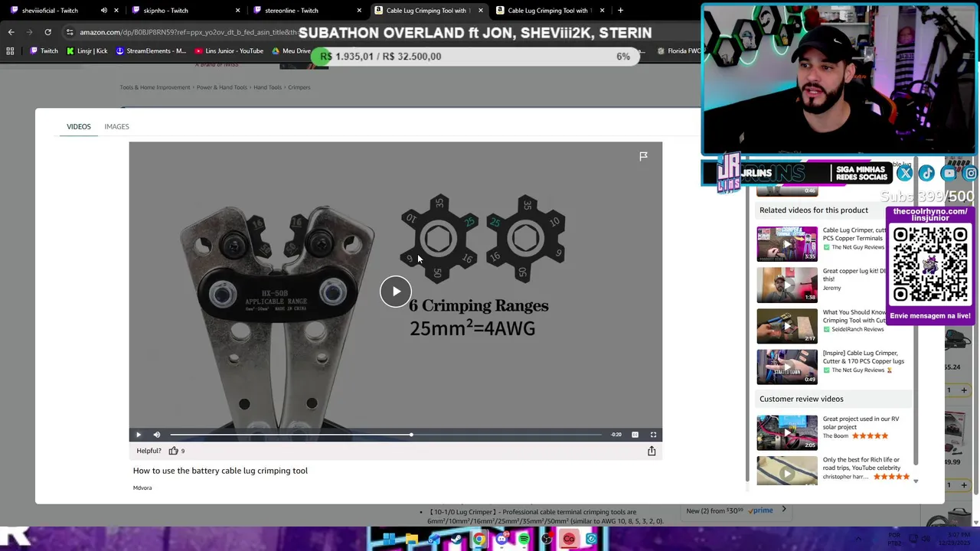The image size is (980, 551).
Task: Mark the video helpful with thumbs-up
Action: pos(173,451)
